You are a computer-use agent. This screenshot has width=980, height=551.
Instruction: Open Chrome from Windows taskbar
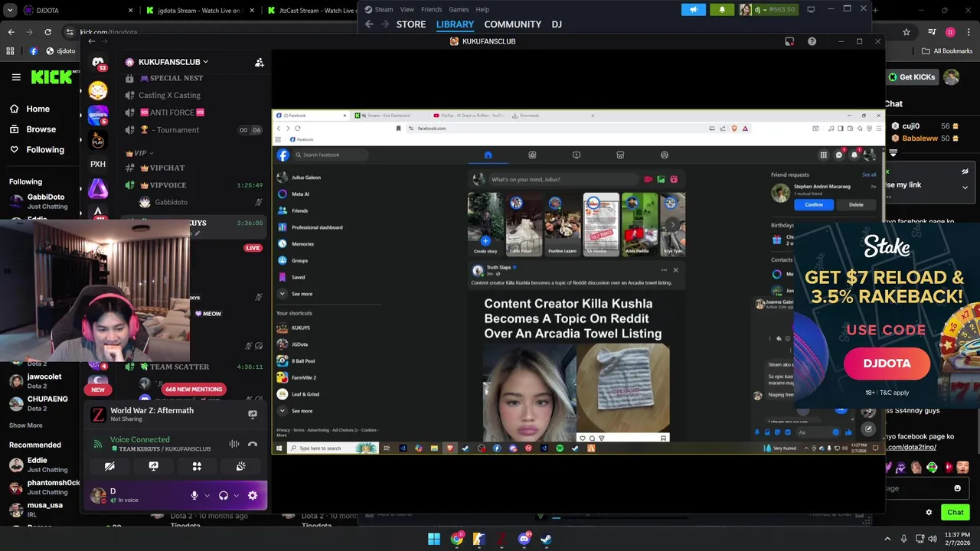(457, 539)
